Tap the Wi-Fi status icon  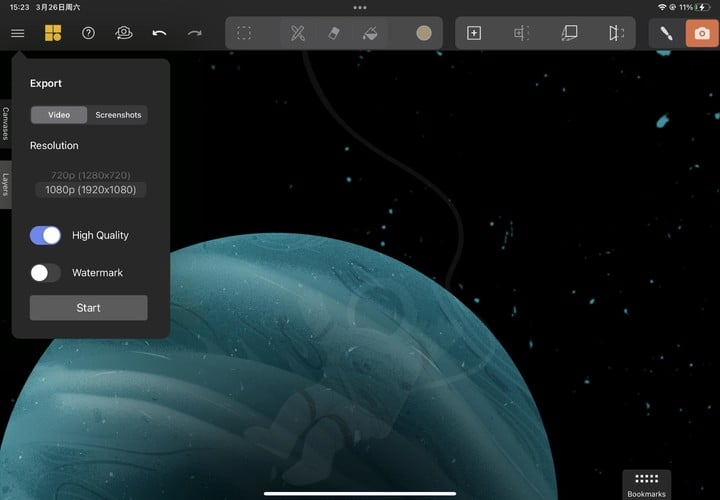point(662,7)
